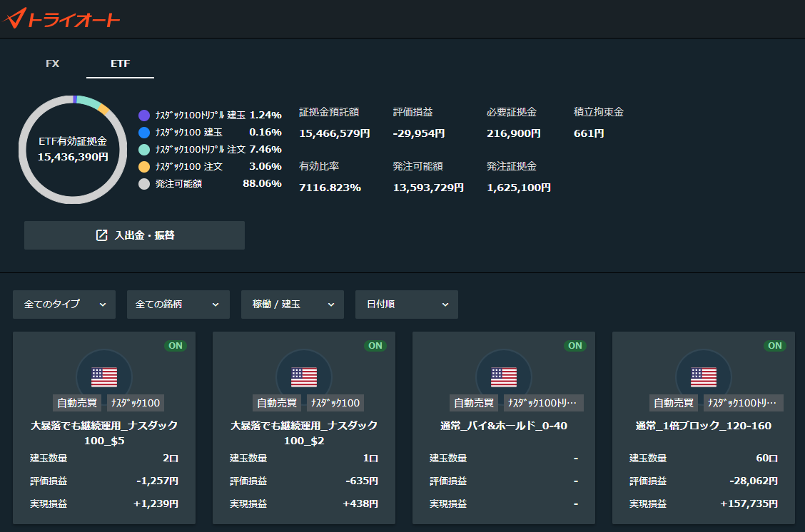Click 建玉数量 60口 value
The height and width of the screenshot is (532, 805).
[767, 458]
